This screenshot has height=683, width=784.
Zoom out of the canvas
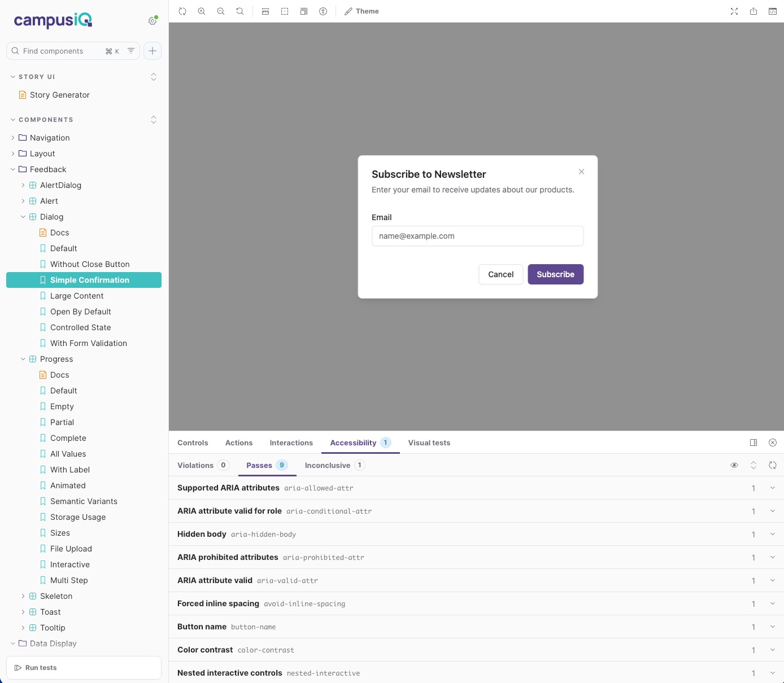tap(220, 11)
